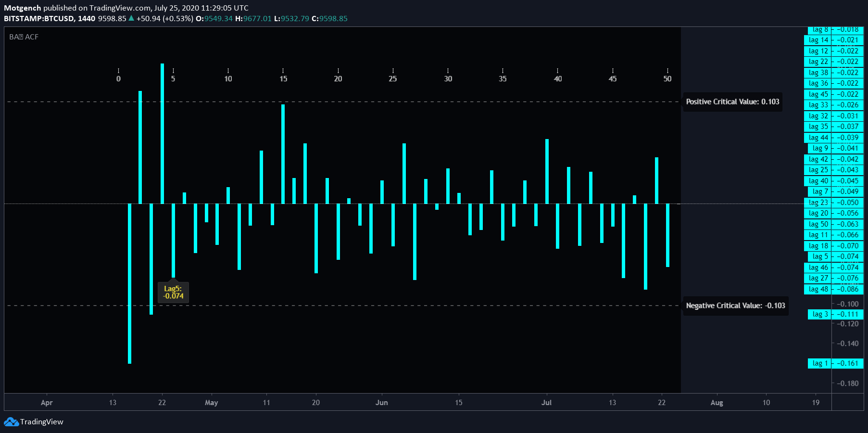Click the lag 9 -0.041 price label
The width and height of the screenshot is (868, 433).
[x=836, y=148]
